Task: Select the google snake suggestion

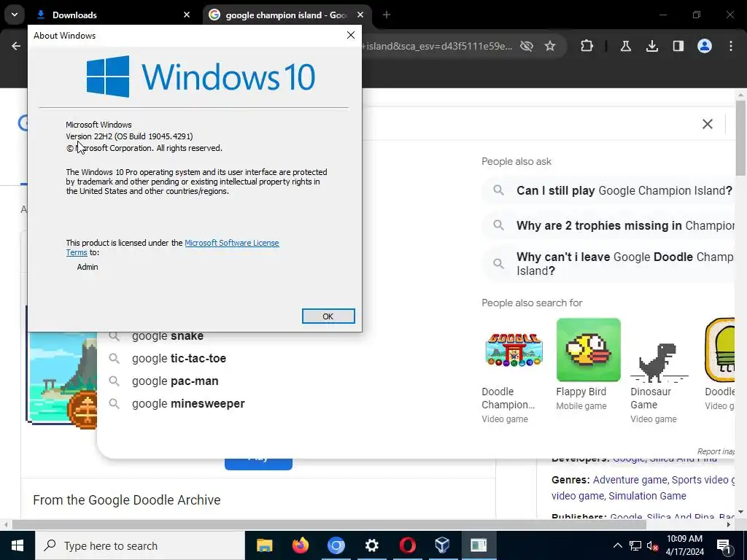Action: click(168, 336)
